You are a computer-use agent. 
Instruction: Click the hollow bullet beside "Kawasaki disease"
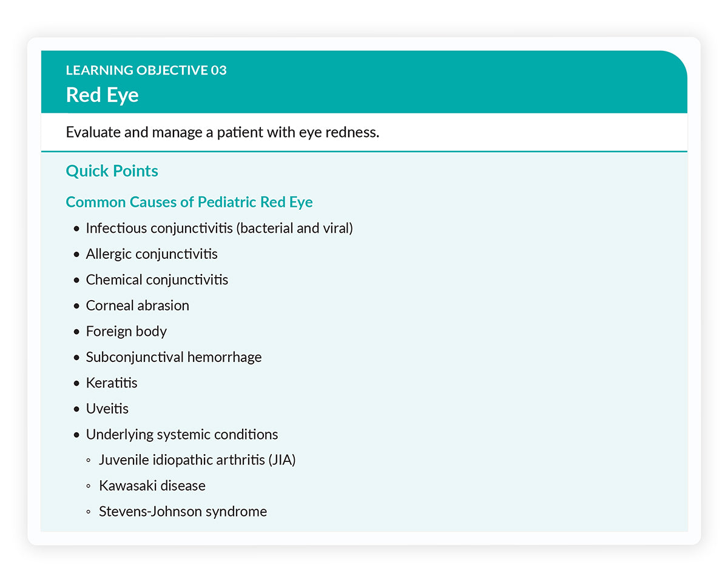[x=89, y=486]
